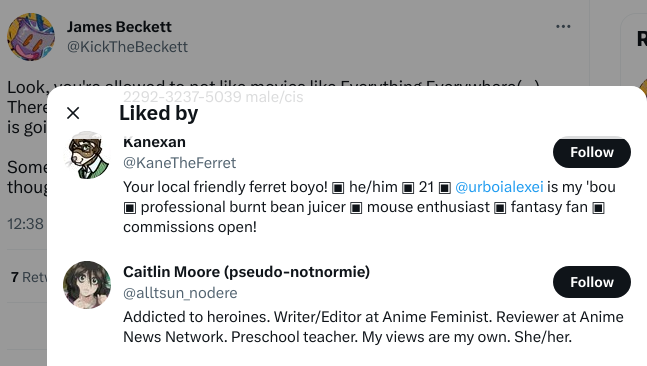The height and width of the screenshot is (366, 647).
Task: Open the @alltsun_nodere handle
Action: tap(180, 293)
